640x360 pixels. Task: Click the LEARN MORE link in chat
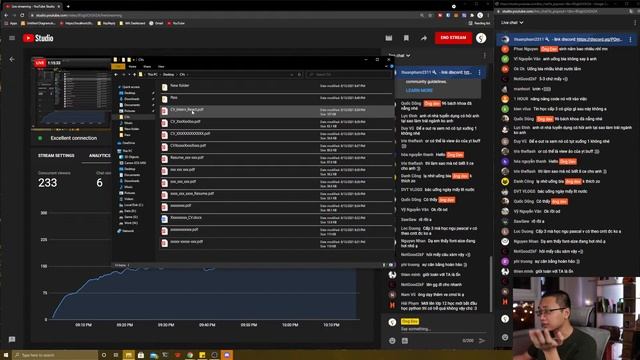click(419, 90)
